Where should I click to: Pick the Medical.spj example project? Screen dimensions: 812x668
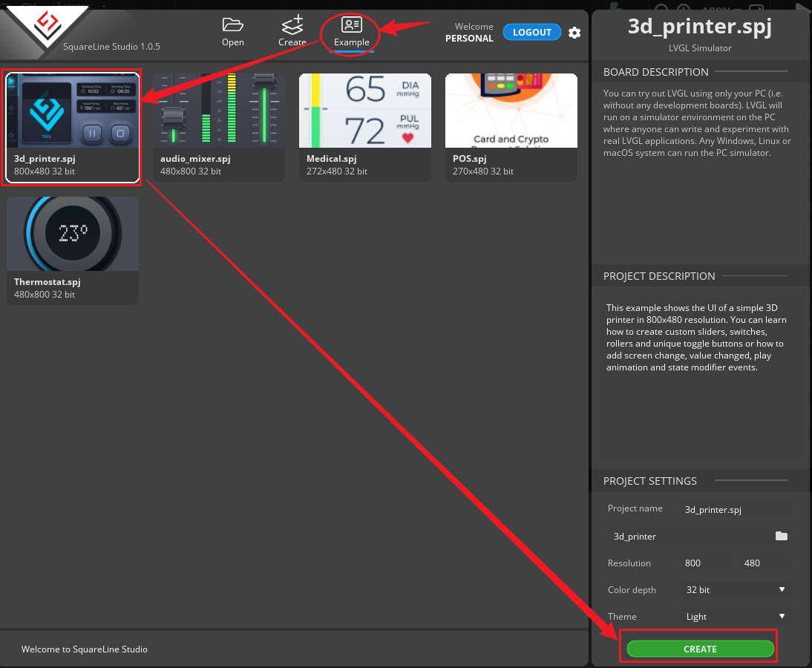[x=364, y=111]
